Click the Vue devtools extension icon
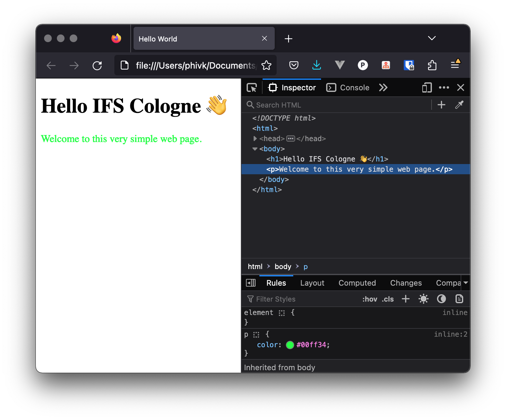The image size is (506, 420). (x=340, y=65)
